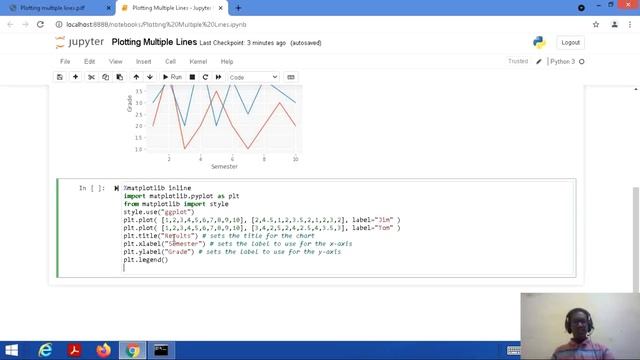The height and width of the screenshot is (360, 640).
Task: Open a new browser tab
Action: point(238,8)
